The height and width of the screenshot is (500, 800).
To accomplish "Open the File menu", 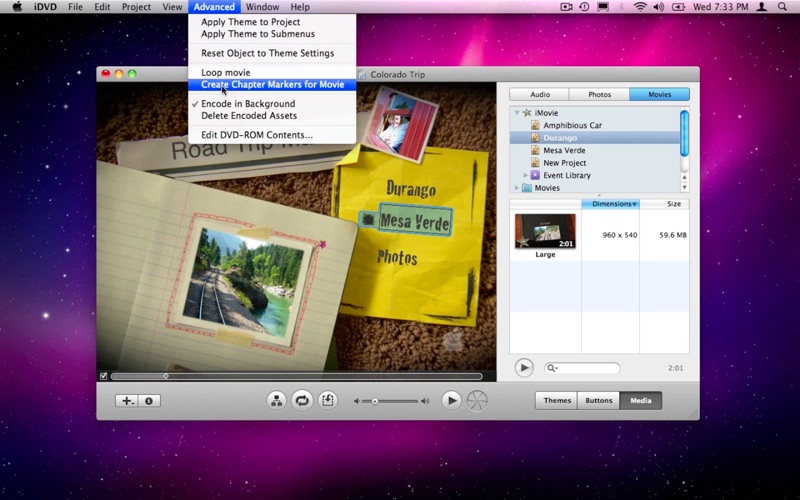I will (x=76, y=7).
